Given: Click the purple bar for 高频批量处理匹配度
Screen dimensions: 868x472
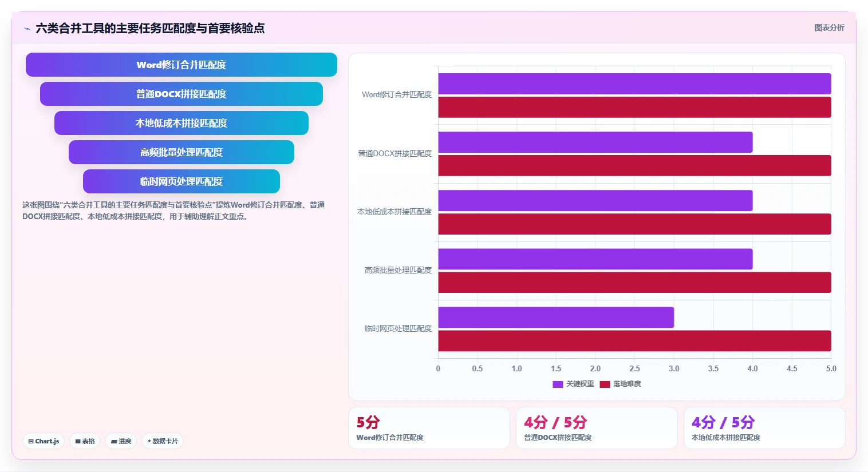Looking at the screenshot, I should 595,259.
